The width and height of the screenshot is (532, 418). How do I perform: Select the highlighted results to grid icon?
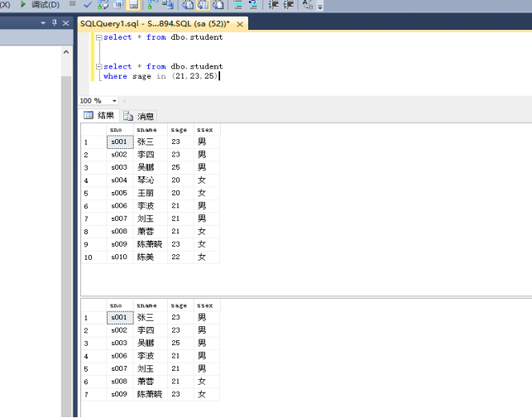[x=203, y=4]
